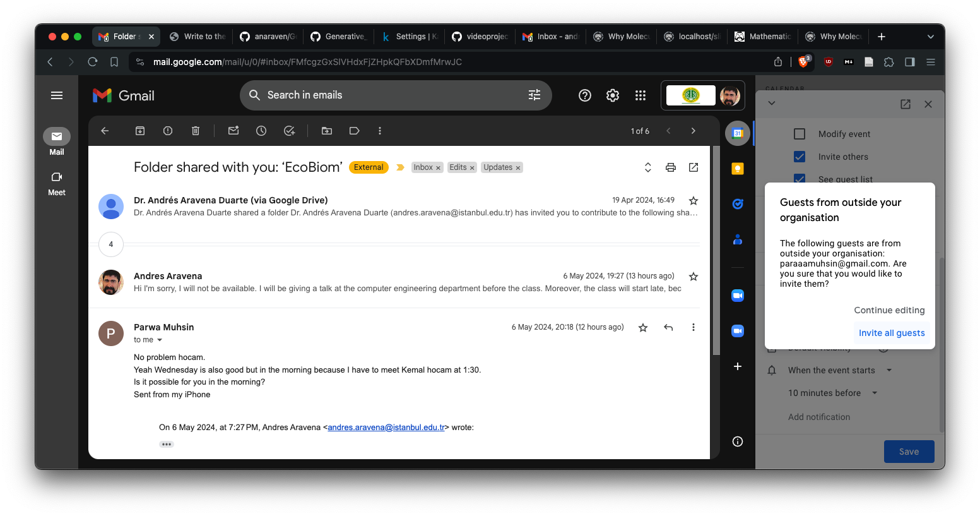Click the Invite all guests button
The image size is (980, 516).
coord(891,333)
